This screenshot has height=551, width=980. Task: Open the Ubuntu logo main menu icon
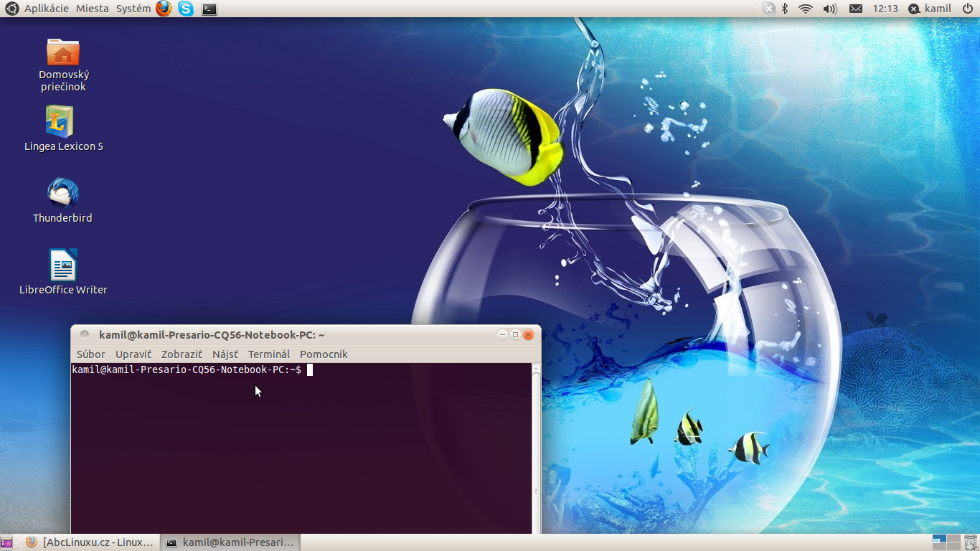pyautogui.click(x=11, y=9)
